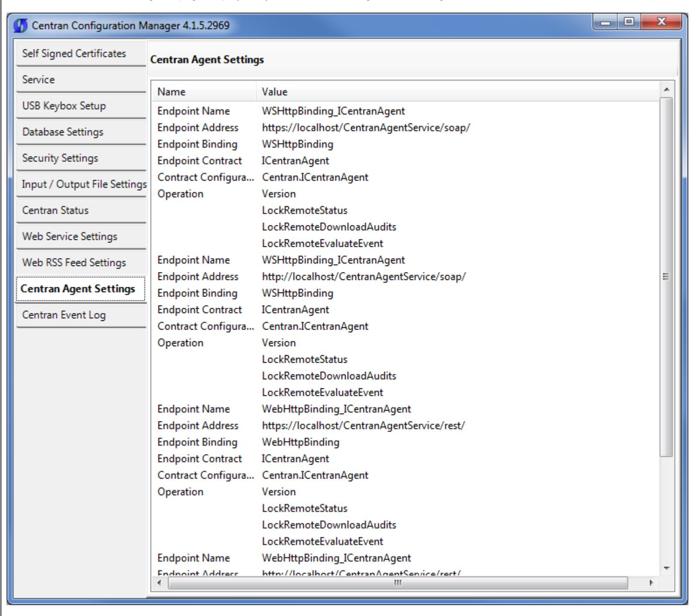Screen dimensions: 694x616
Task: Select the http soap Endpoint Address value
Action: tap(364, 277)
